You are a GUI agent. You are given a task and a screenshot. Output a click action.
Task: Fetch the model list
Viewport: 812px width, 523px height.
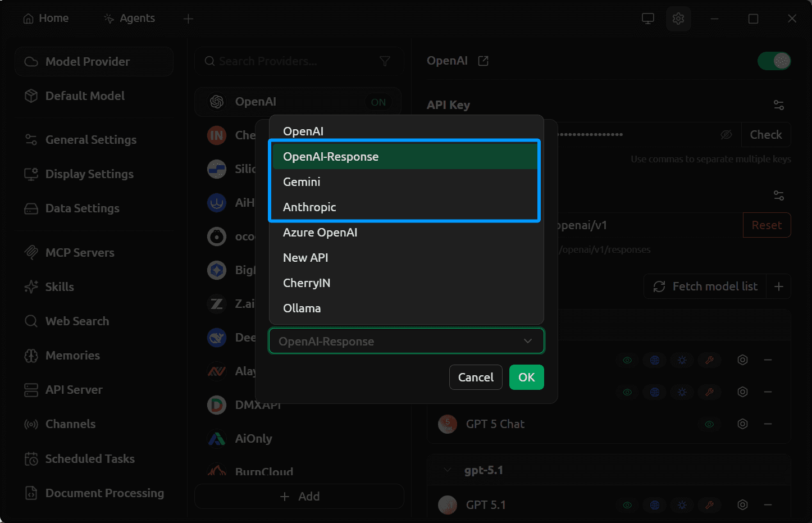coord(705,286)
